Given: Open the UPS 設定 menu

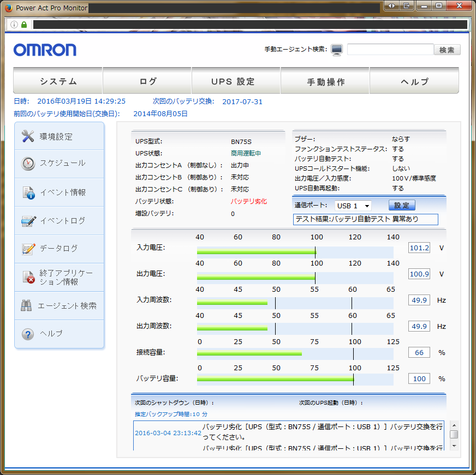Looking at the screenshot, I should 236,81.
